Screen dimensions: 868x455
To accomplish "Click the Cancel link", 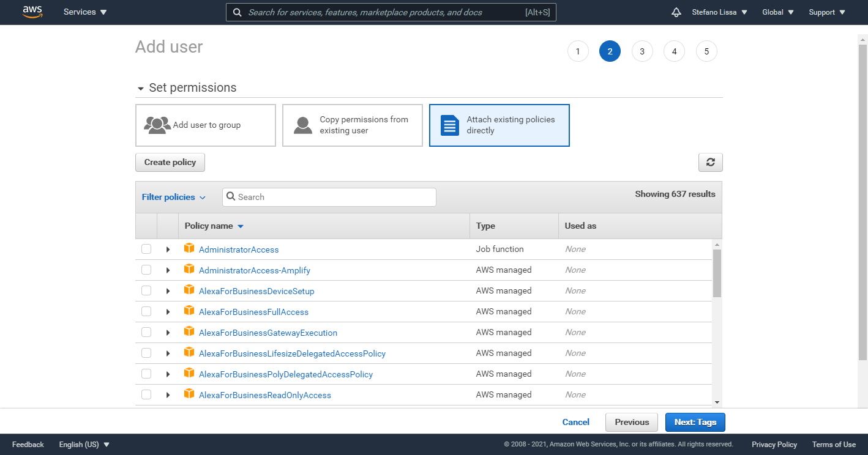I will [576, 422].
